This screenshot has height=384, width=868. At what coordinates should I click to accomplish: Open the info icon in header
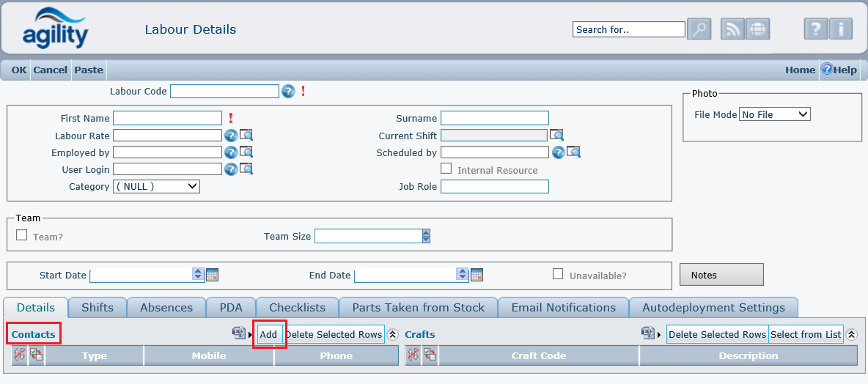click(x=840, y=29)
